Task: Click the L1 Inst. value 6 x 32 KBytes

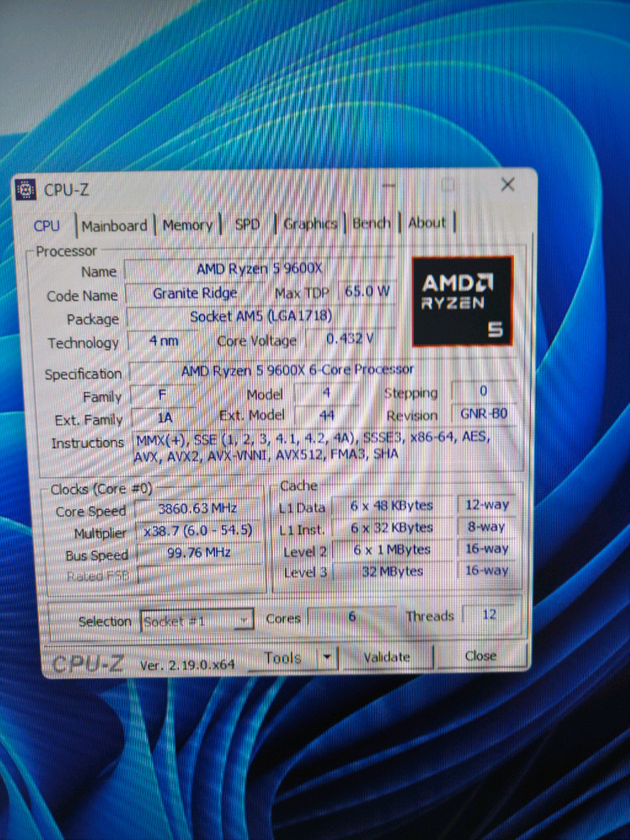Action: 391,528
